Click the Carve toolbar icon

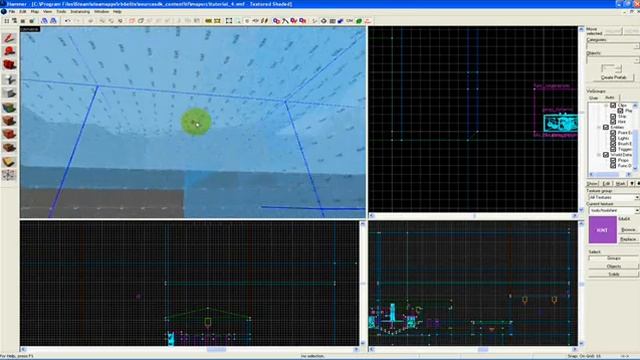click(91, 21)
